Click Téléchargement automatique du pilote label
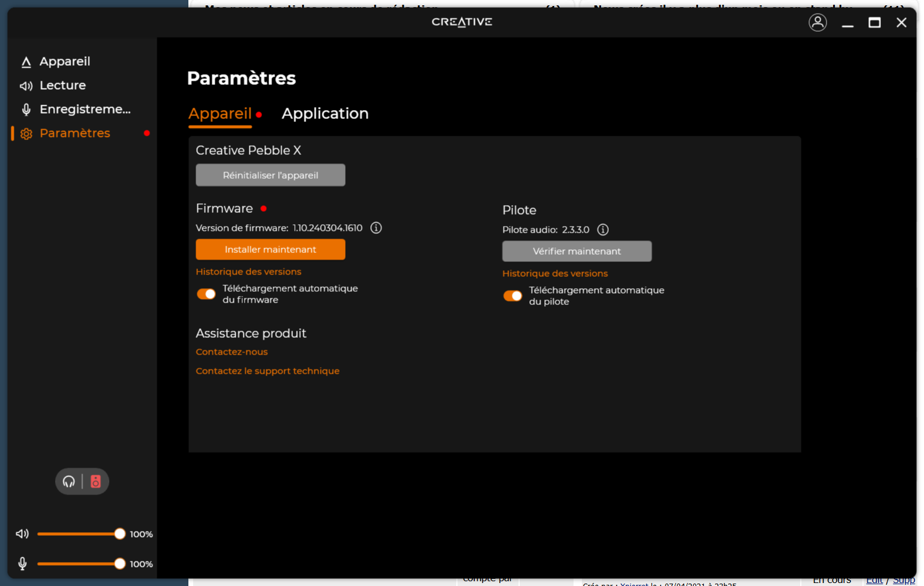The height and width of the screenshot is (586, 924). [596, 295]
